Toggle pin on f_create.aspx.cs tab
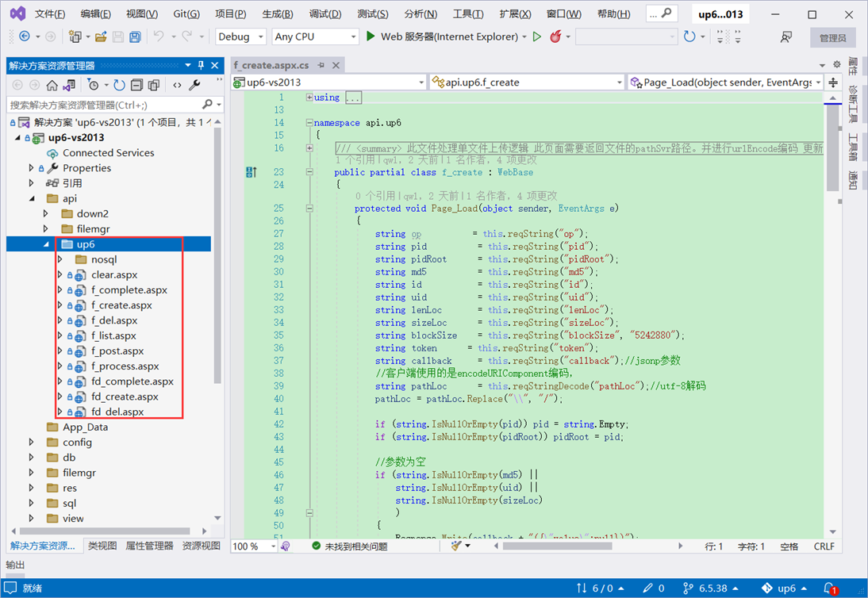Screen dimensions: 868x598 [x=321, y=65]
